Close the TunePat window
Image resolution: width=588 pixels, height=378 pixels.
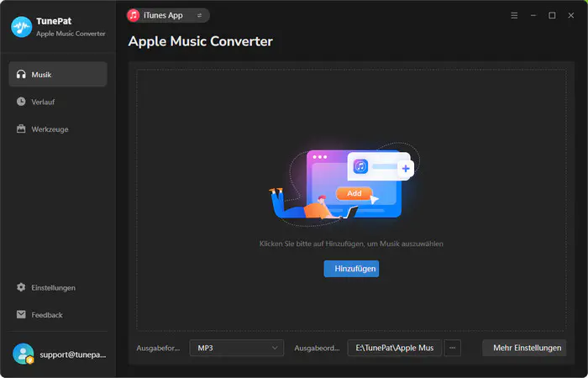(x=570, y=15)
